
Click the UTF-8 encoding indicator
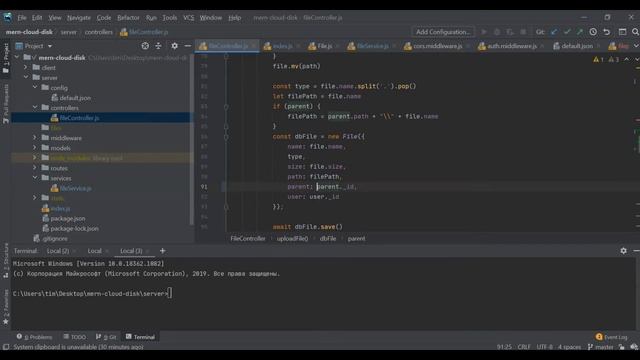pyautogui.click(x=544, y=347)
